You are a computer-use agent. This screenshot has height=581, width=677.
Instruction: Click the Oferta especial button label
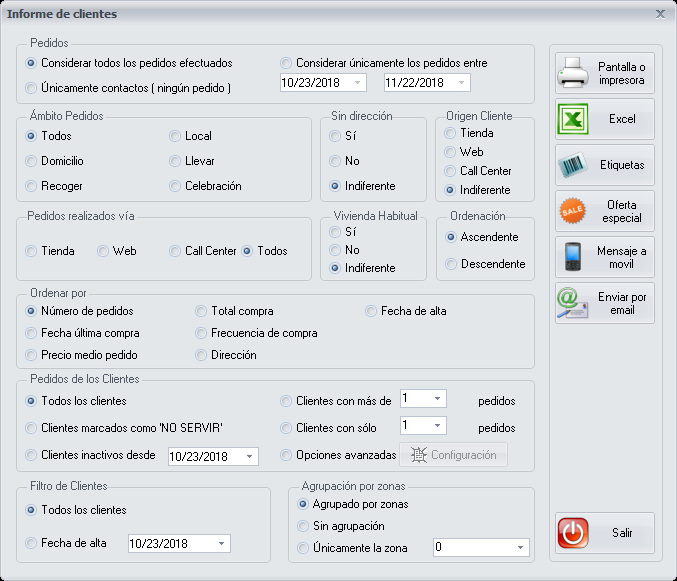(x=622, y=211)
